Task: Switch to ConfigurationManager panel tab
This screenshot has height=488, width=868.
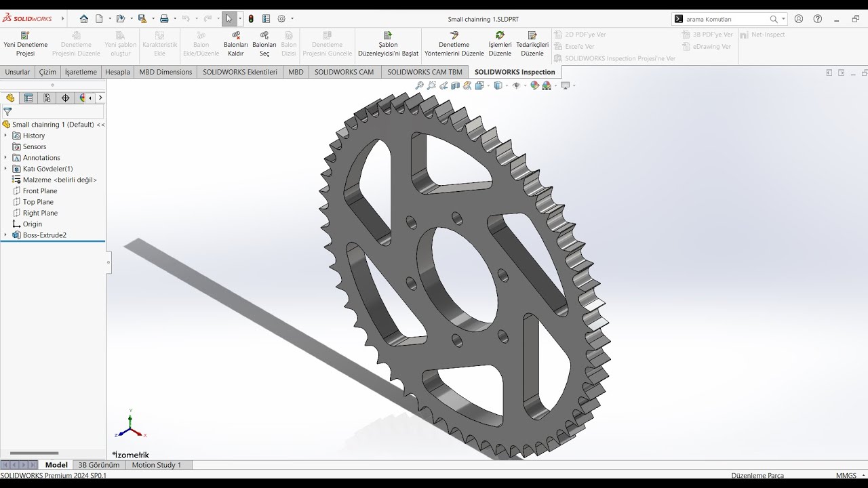Action: [47, 98]
